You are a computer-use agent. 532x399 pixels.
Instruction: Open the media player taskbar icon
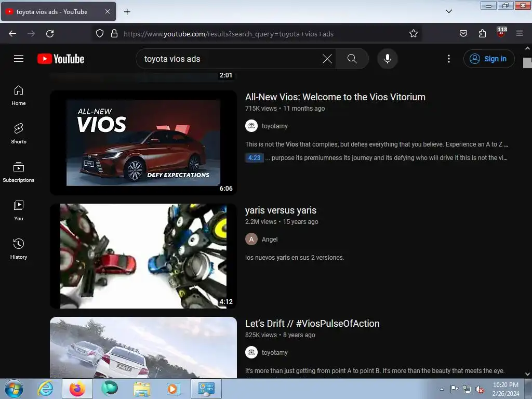pos(172,389)
